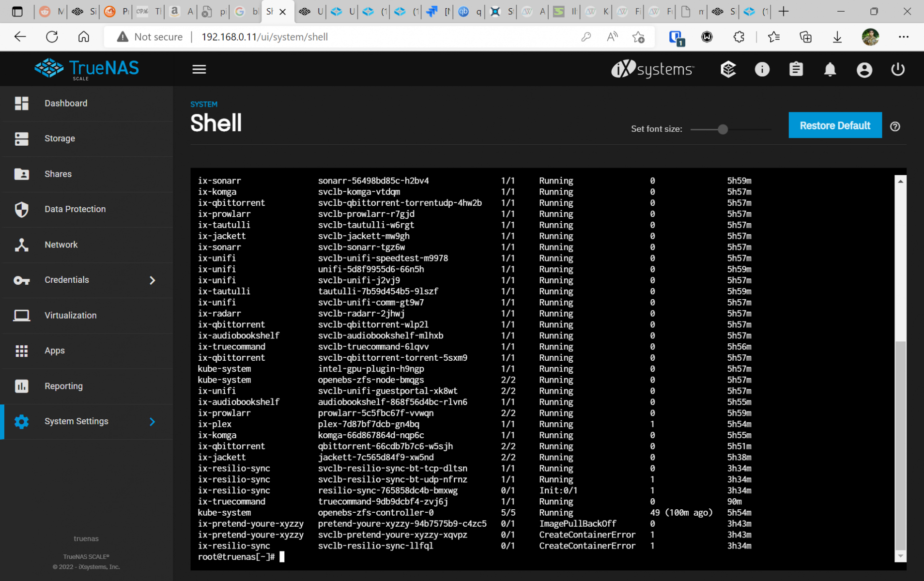Click the terminal scrollbar thumb
The height and width of the screenshot is (581, 924).
[900, 445]
